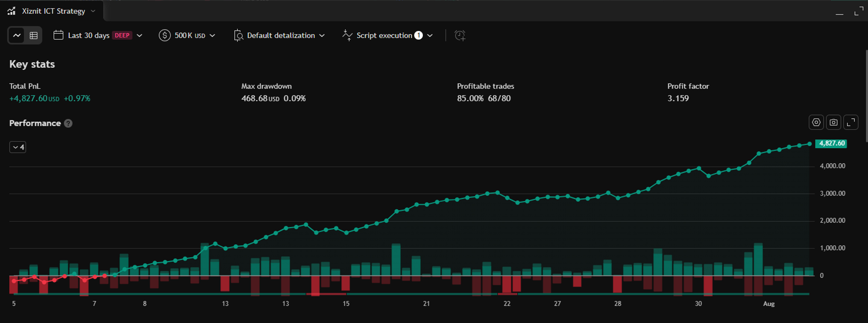Switch to the table list view icon
This screenshot has width=868, height=323.
click(34, 35)
